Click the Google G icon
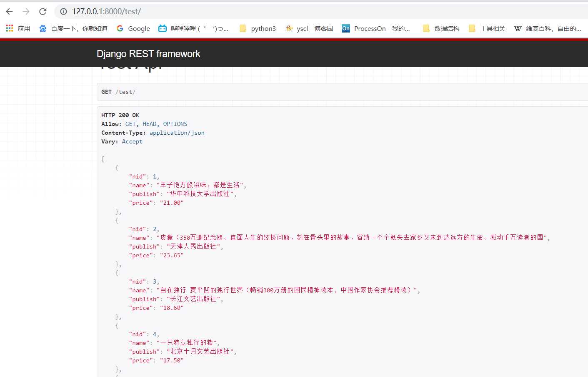 pyautogui.click(x=120, y=28)
